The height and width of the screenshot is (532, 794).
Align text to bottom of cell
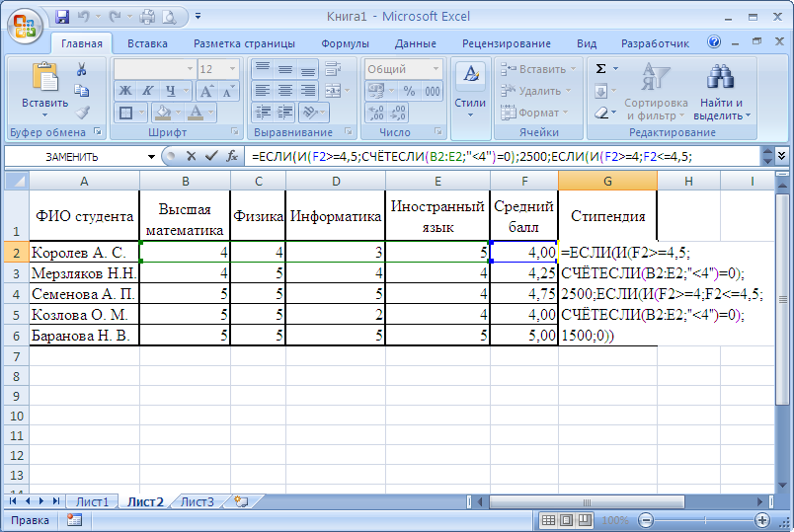[x=308, y=69]
